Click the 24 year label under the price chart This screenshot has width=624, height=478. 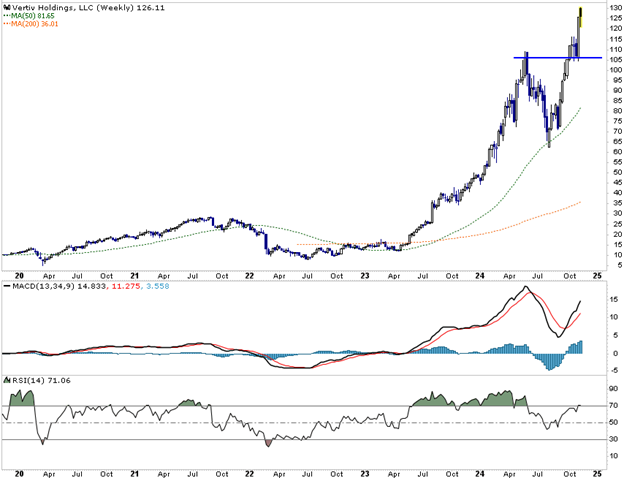tap(480, 275)
